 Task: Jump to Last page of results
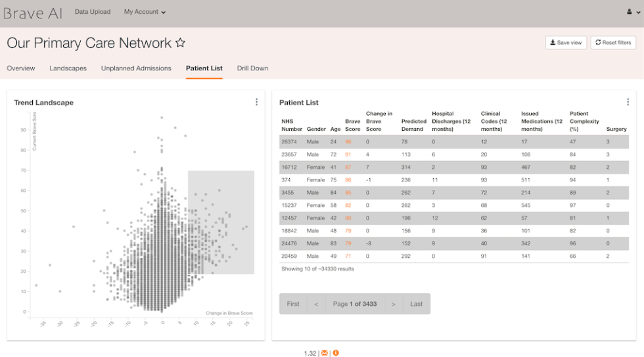point(417,304)
